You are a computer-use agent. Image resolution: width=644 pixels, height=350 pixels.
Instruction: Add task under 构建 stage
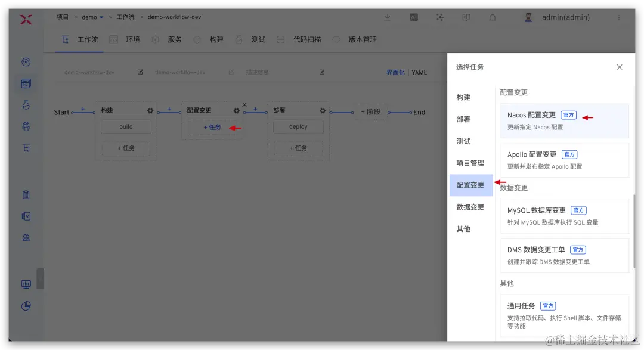126,148
